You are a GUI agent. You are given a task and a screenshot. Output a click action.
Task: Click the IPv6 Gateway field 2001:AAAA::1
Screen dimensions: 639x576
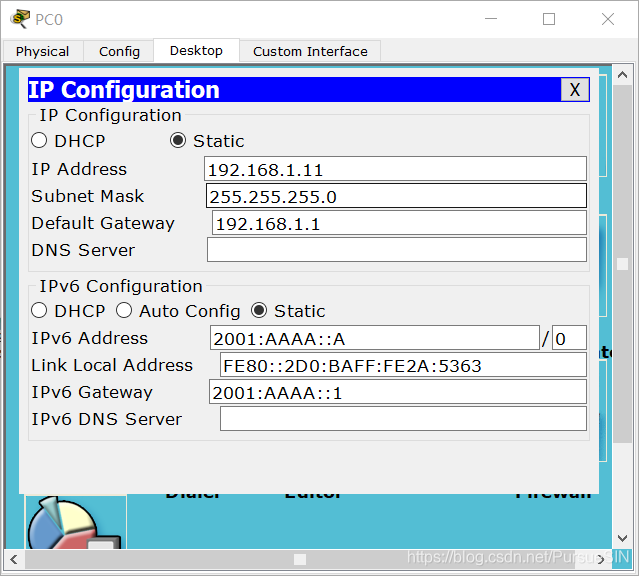(398, 392)
